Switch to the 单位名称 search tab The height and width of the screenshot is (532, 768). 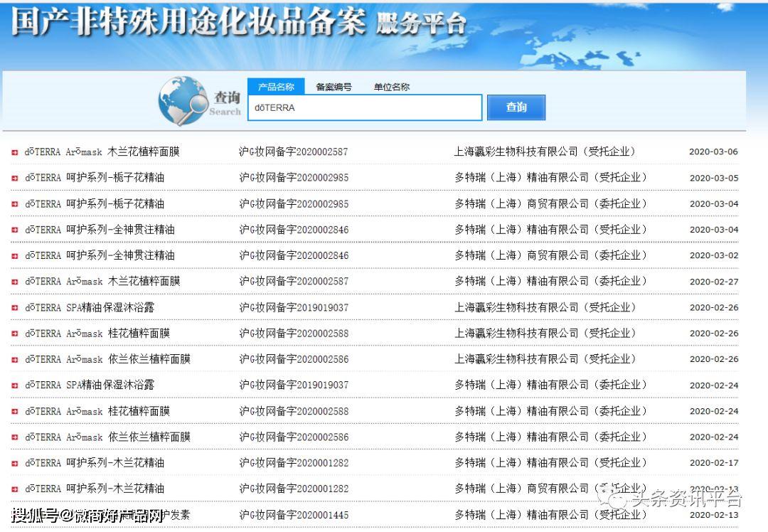(391, 87)
